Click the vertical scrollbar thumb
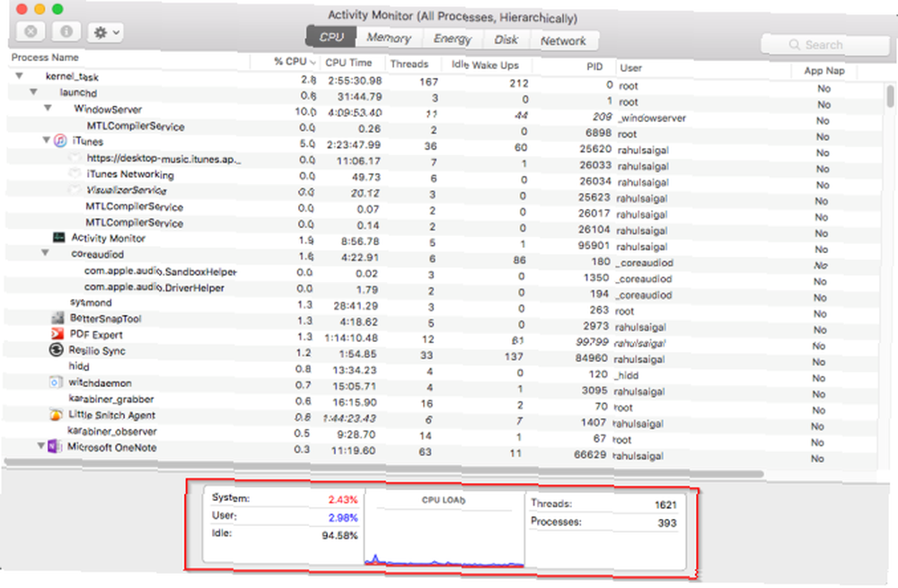 889,96
